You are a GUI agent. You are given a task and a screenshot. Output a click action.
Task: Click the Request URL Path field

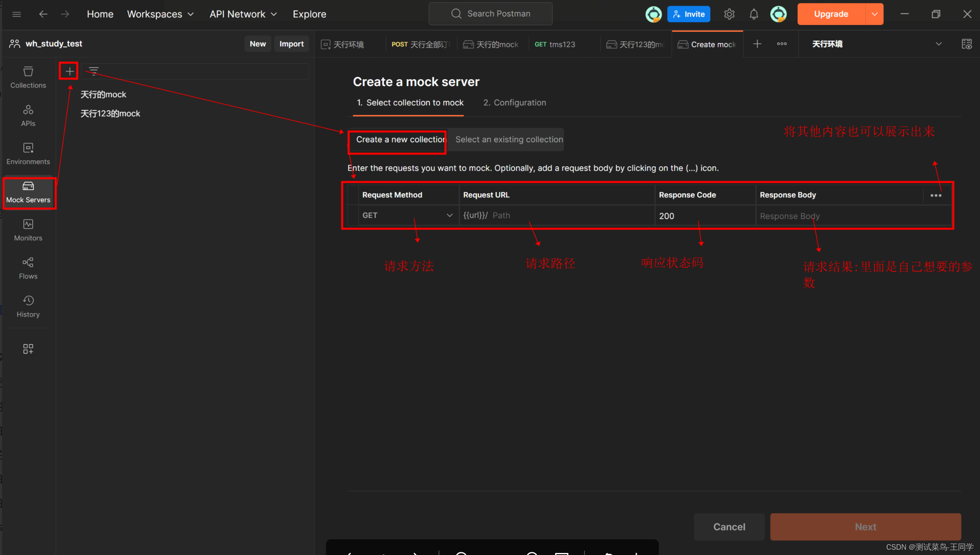coord(557,215)
